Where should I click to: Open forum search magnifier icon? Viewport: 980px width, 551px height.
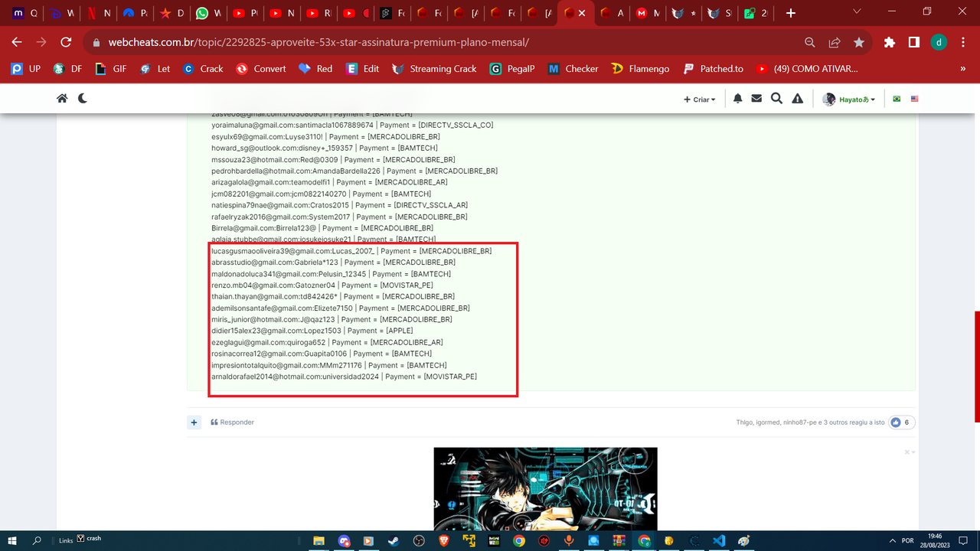[776, 99]
